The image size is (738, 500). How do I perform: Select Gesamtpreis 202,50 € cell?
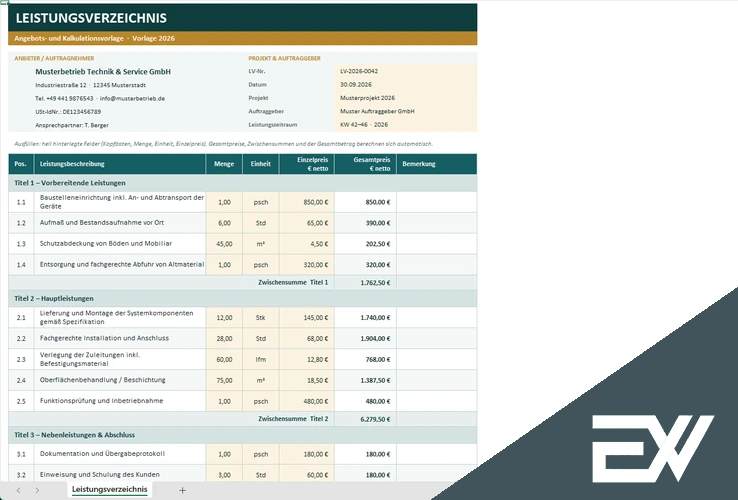[x=365, y=244]
